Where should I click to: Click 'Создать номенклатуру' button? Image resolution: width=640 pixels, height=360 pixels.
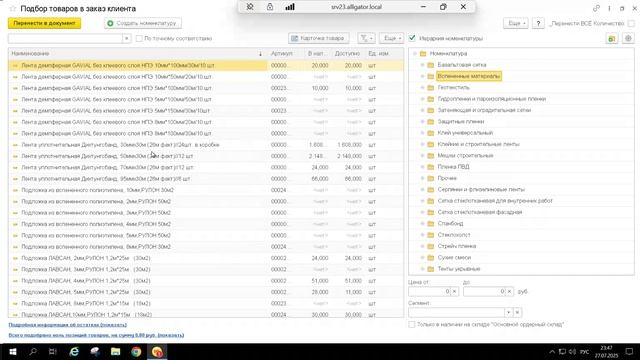tap(143, 23)
